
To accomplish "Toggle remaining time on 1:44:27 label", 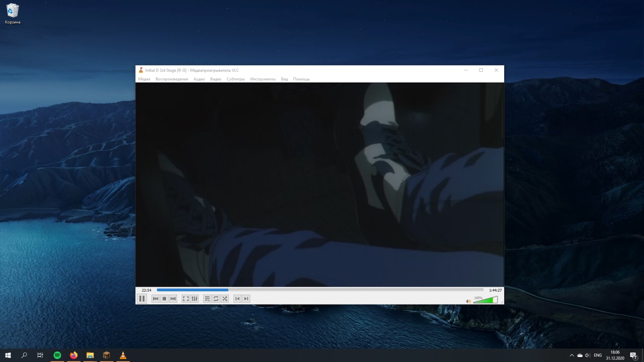I will [495, 290].
